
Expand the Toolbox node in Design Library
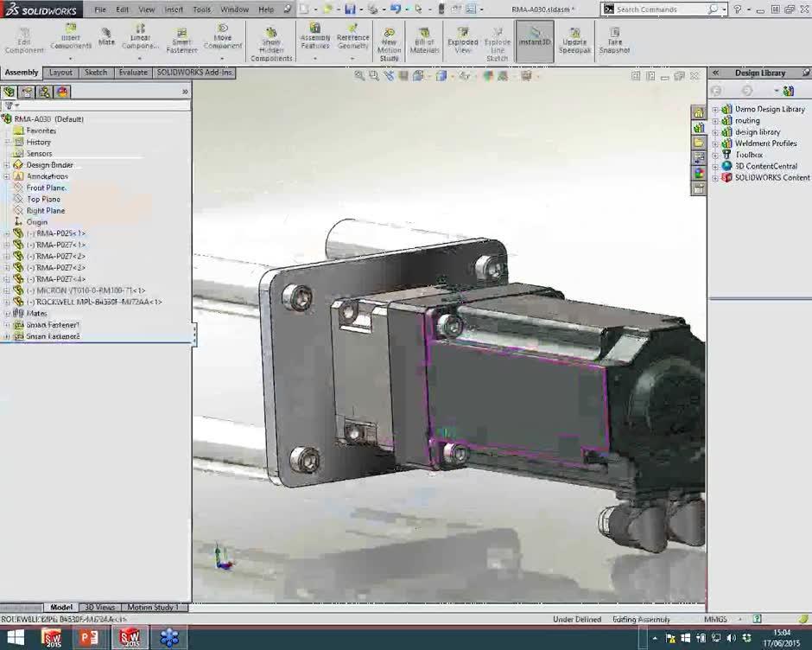point(715,155)
